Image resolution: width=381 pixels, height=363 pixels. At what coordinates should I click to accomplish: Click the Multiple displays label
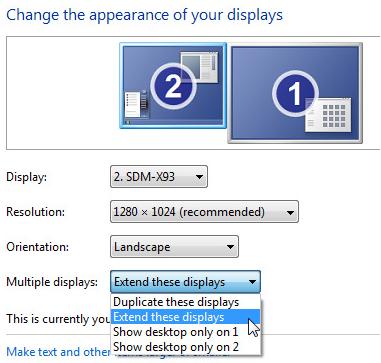coord(52,282)
